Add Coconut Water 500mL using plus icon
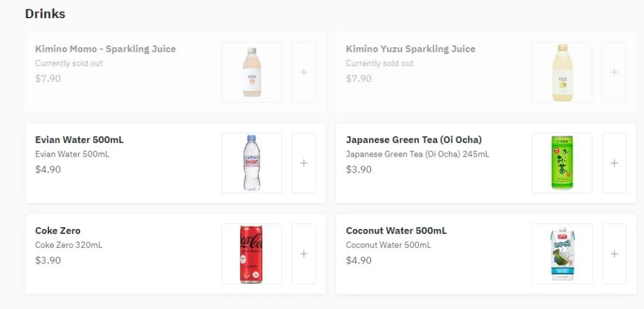 tap(614, 254)
